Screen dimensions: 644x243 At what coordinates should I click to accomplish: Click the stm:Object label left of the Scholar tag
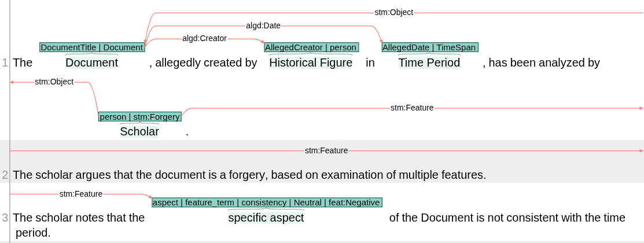coord(54,82)
